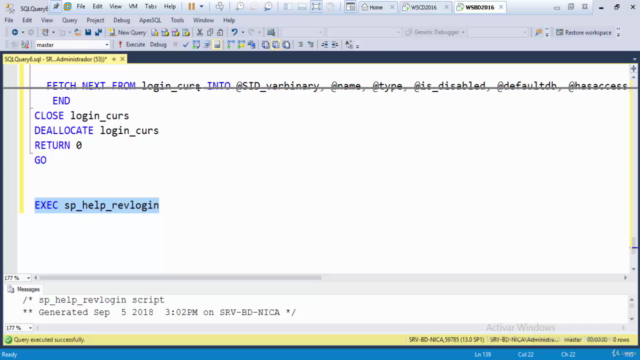This screenshot has height=360, width=640.
Task: Switch to WSCD2016 VM tab
Action: coord(423,7)
